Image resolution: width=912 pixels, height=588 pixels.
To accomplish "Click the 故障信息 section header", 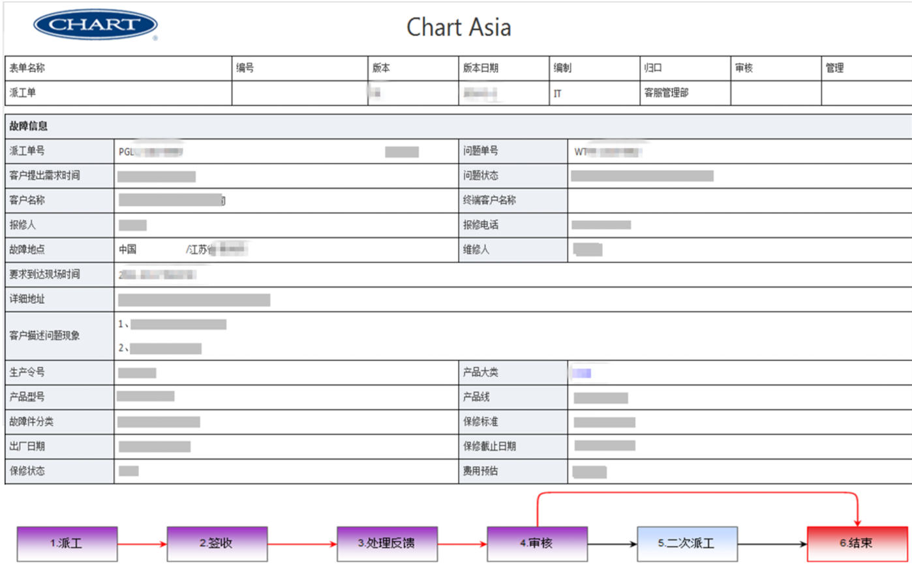I will [x=458, y=126].
